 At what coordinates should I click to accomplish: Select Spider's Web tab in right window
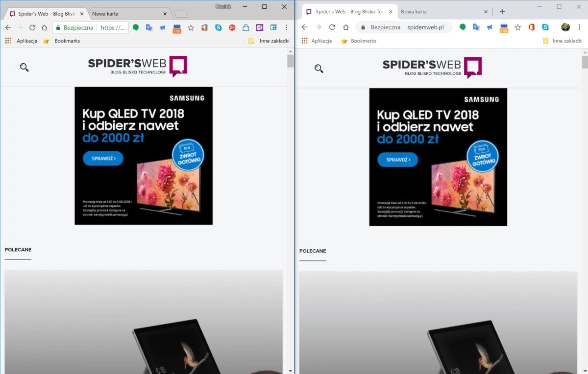tap(349, 12)
